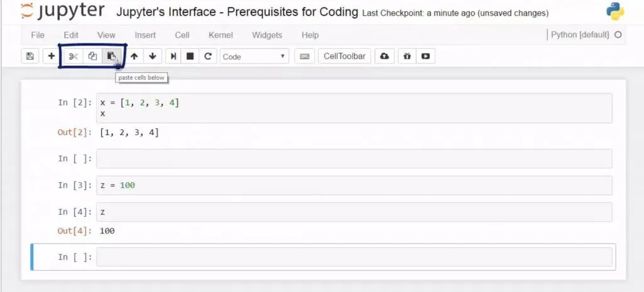Interrupt the kernel with stop icon
The image size is (644, 292).
[x=190, y=57]
